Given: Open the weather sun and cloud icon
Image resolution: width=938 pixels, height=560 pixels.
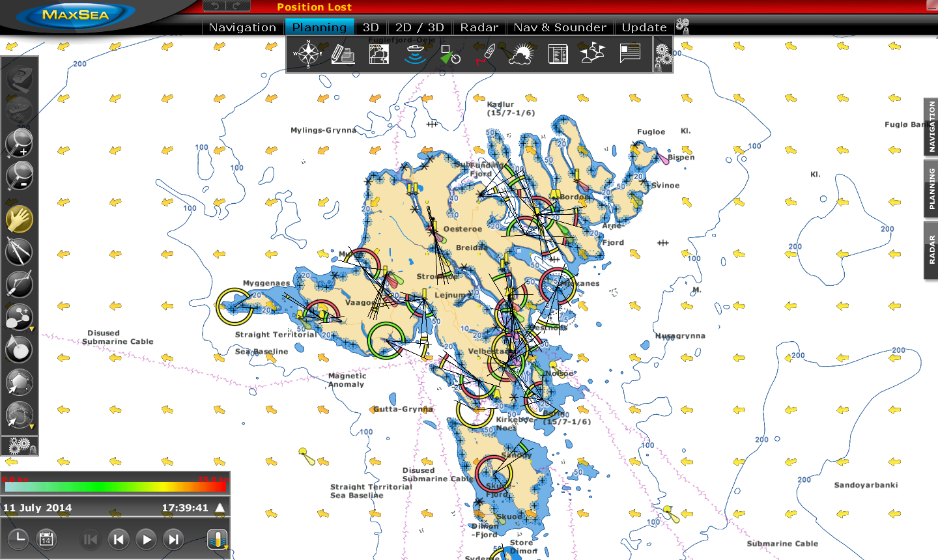Looking at the screenshot, I should click(x=521, y=54).
